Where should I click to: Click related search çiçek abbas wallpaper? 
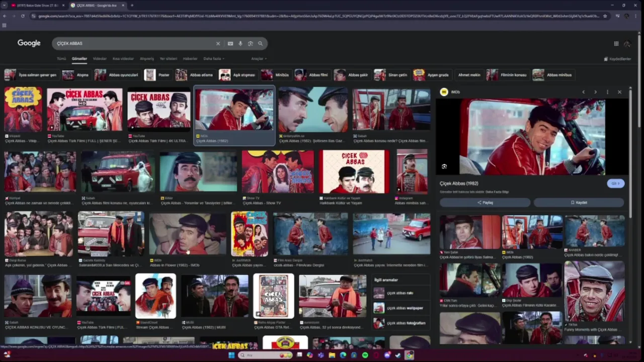400,308
